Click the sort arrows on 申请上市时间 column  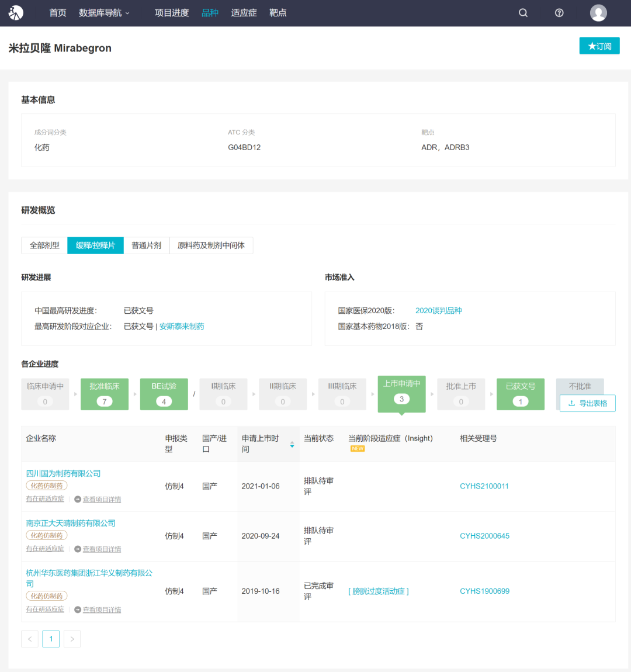(292, 445)
